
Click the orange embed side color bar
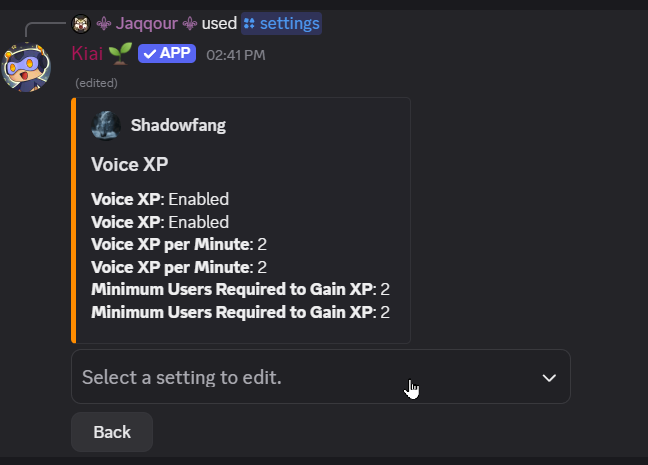(74, 220)
